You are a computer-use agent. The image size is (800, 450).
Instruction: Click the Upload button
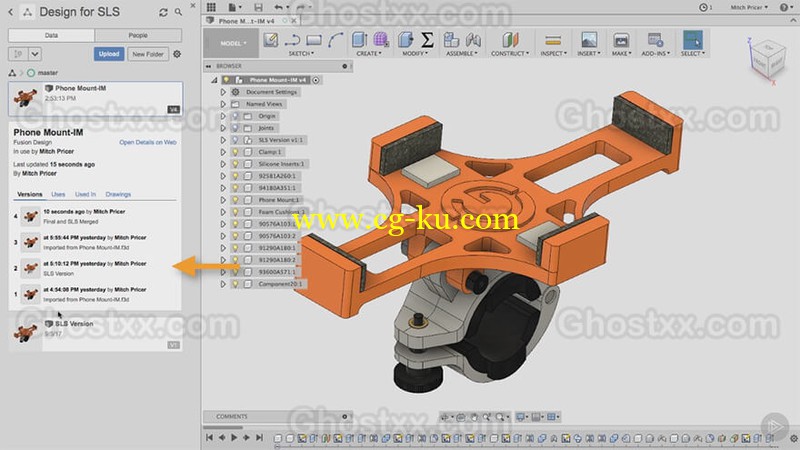pyautogui.click(x=109, y=54)
